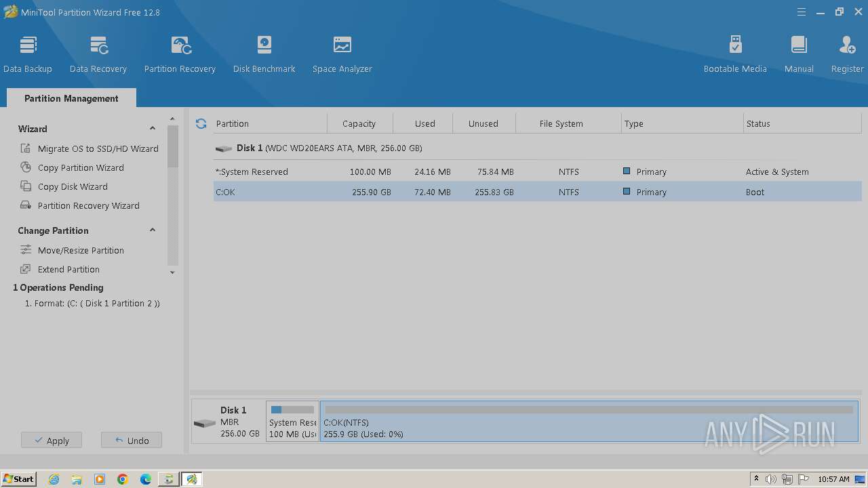The width and height of the screenshot is (868, 488).
Task: Start Disk Benchmark
Action: click(264, 54)
